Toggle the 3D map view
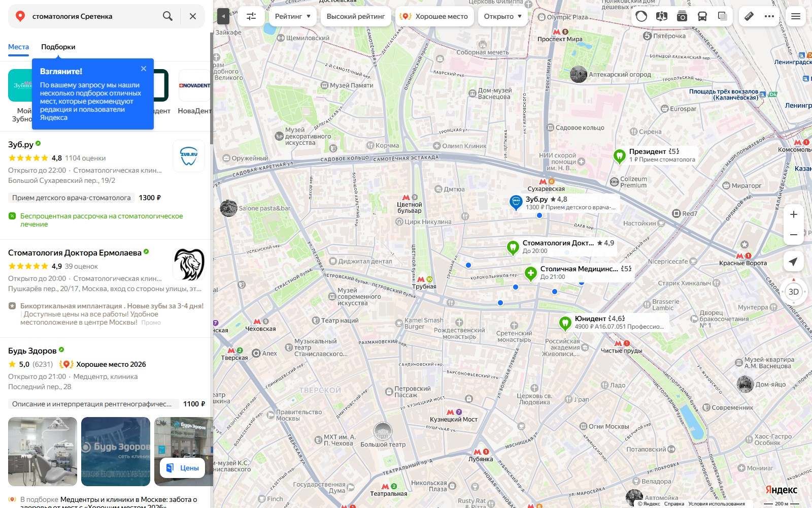This screenshot has width=812, height=508. [794, 292]
